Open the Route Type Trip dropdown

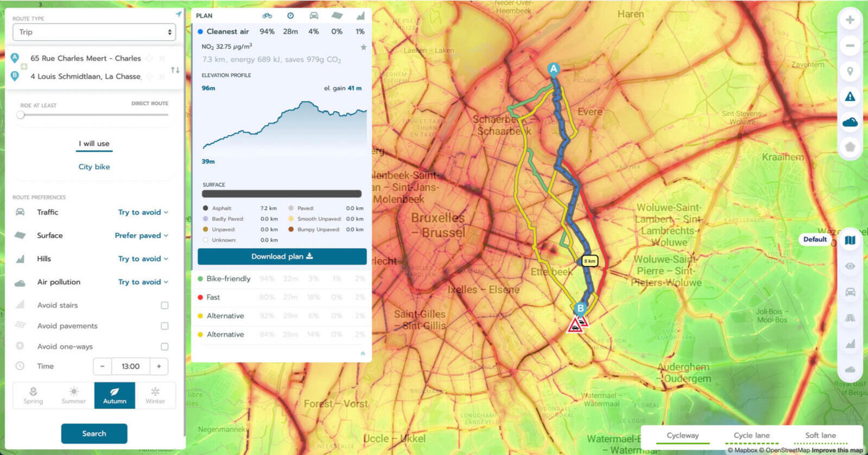tap(94, 32)
